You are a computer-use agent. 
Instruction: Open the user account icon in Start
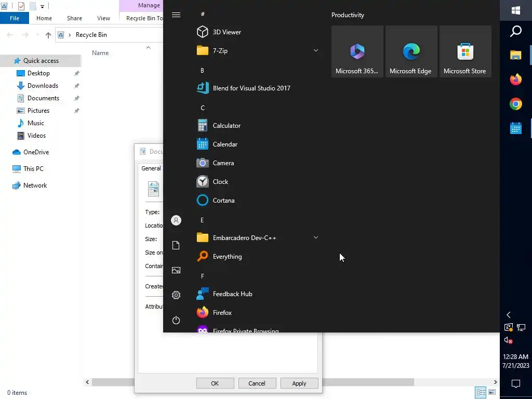(x=176, y=220)
